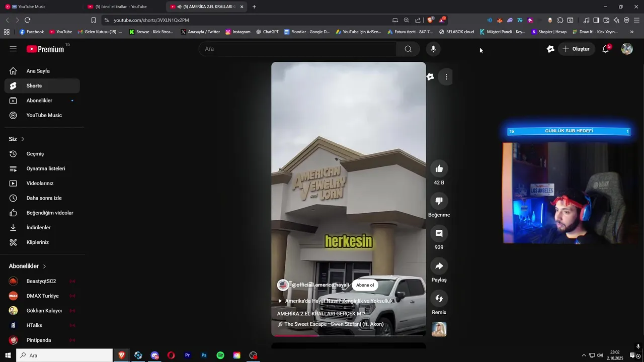Open Gökhan Kalaycı subscription channel
This screenshot has height=362, width=644.
tap(42, 311)
